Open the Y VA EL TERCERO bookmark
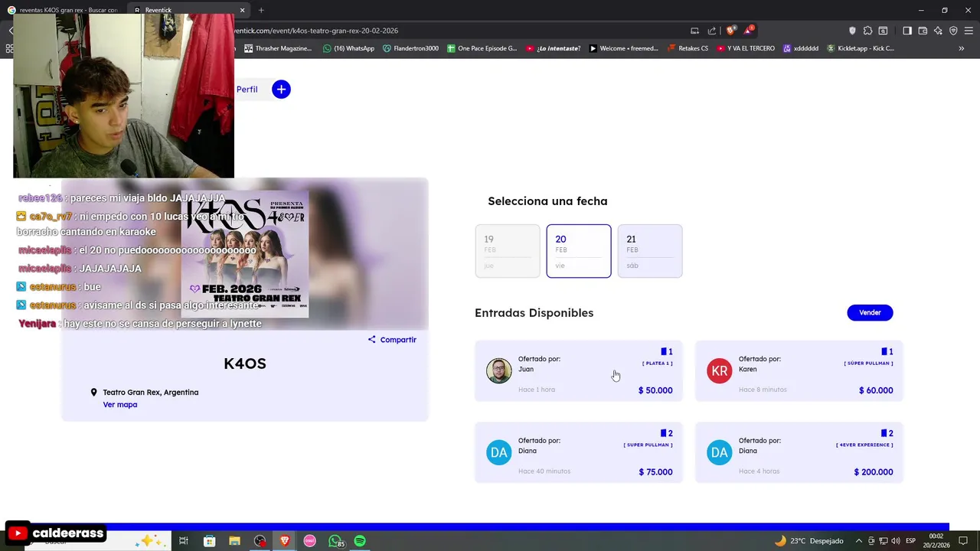Image resolution: width=980 pixels, height=551 pixels. [746, 48]
